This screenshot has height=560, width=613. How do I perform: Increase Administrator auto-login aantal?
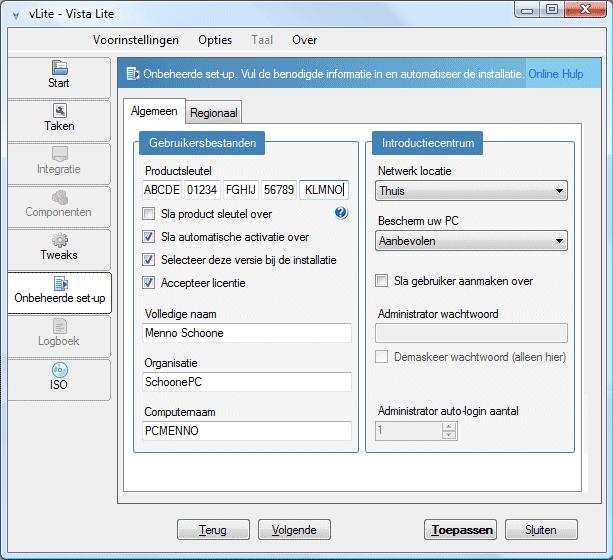click(x=449, y=427)
